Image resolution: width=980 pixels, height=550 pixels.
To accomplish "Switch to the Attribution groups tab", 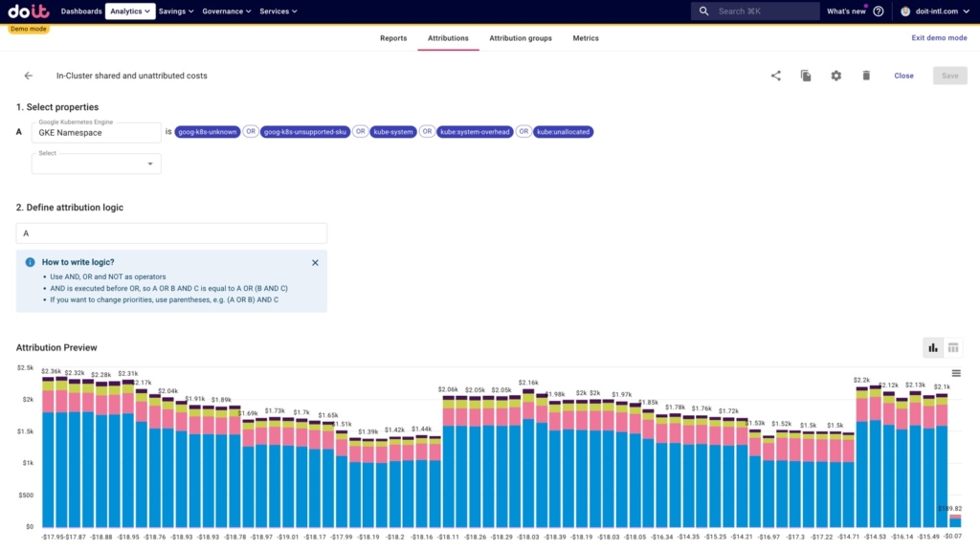I will [x=521, y=38].
